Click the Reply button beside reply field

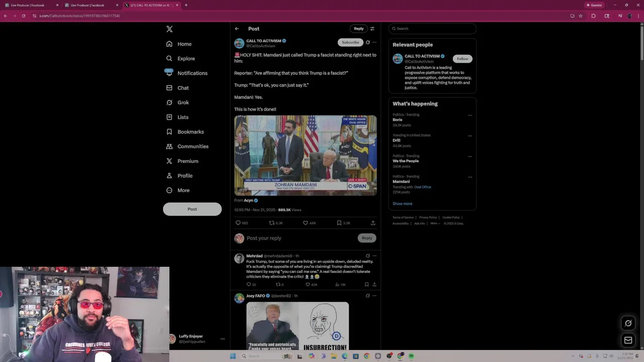[367, 238]
